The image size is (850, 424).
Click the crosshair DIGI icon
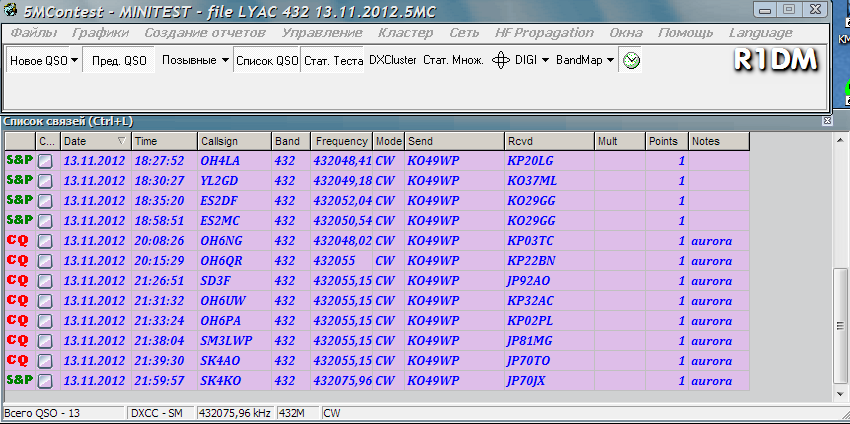click(x=501, y=60)
